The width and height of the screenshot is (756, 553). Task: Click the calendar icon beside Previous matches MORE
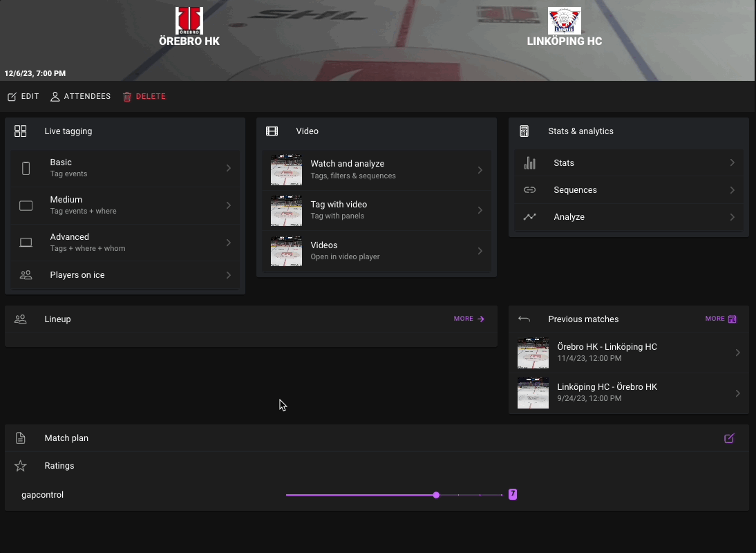tap(733, 319)
